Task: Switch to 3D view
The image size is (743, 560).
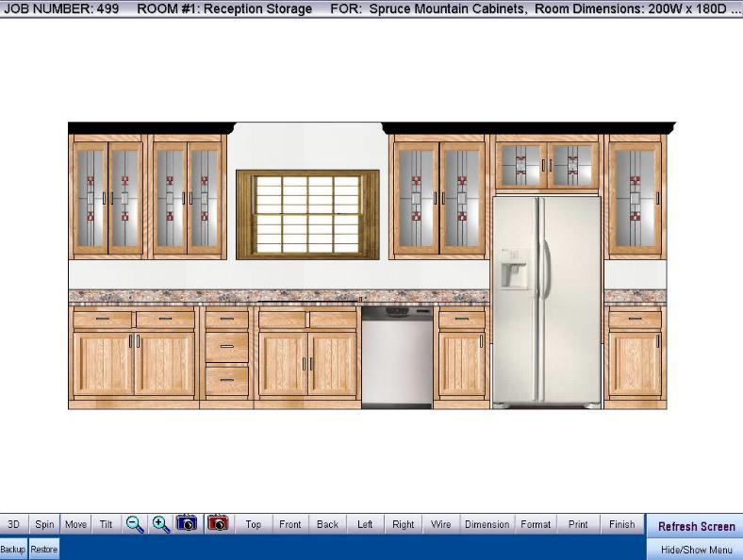Action: [14, 524]
